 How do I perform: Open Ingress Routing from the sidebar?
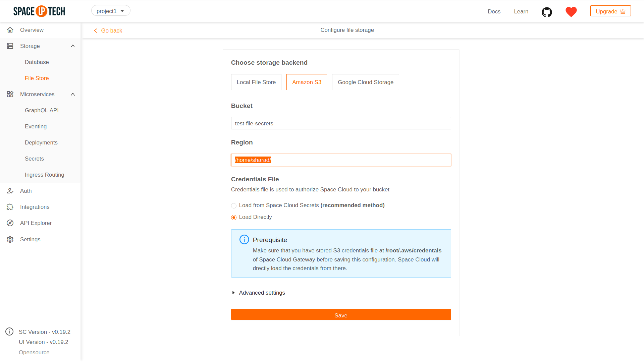44,175
